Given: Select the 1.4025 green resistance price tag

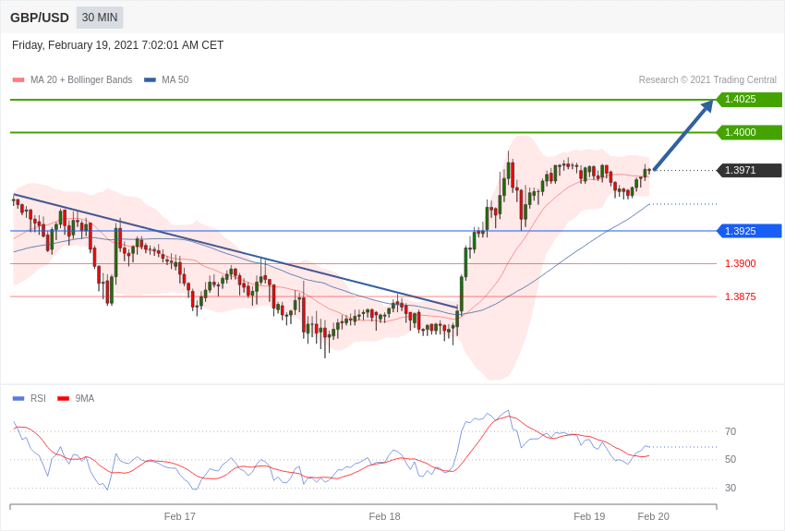Looking at the screenshot, I should [x=749, y=100].
